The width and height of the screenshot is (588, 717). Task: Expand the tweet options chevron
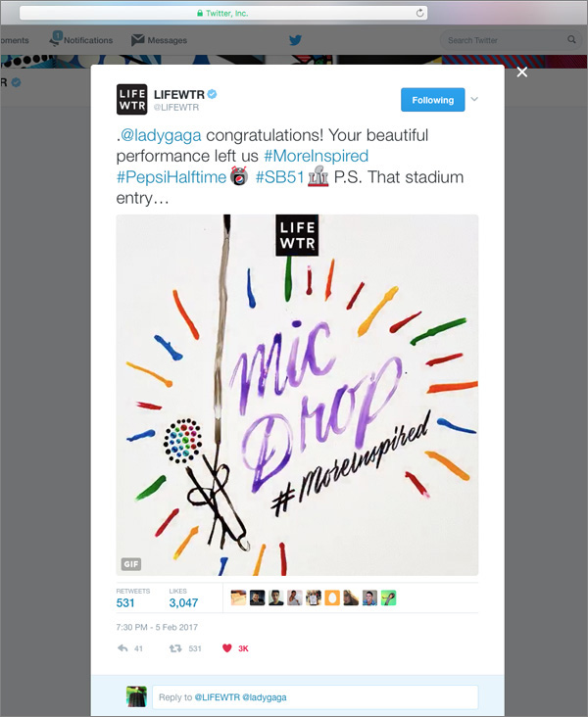[x=474, y=99]
